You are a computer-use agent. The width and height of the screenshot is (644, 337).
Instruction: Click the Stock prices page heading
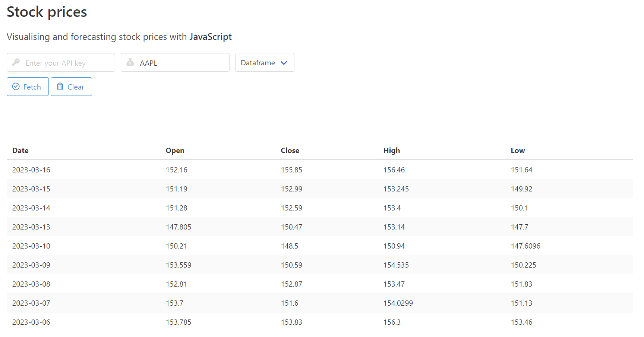(x=47, y=12)
